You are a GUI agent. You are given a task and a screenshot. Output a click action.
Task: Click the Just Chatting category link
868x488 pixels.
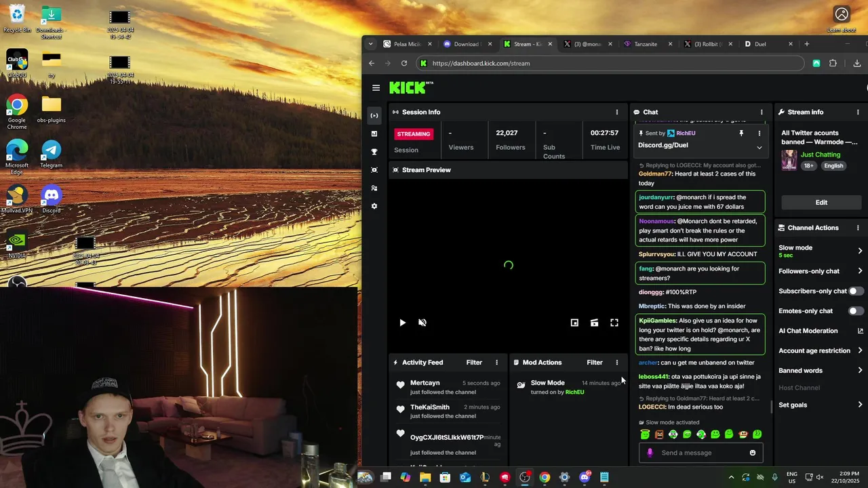(820, 155)
